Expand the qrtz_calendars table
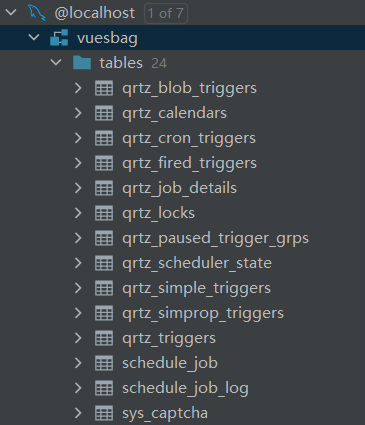 pyautogui.click(x=78, y=113)
